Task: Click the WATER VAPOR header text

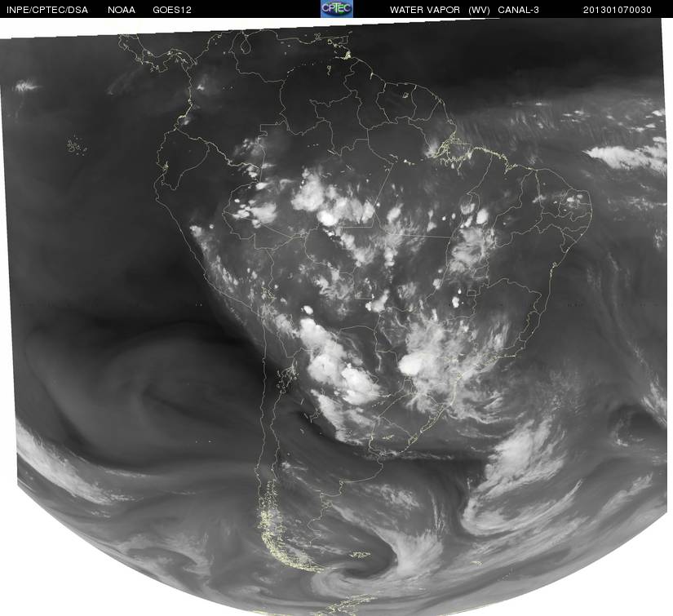Action: [x=425, y=10]
